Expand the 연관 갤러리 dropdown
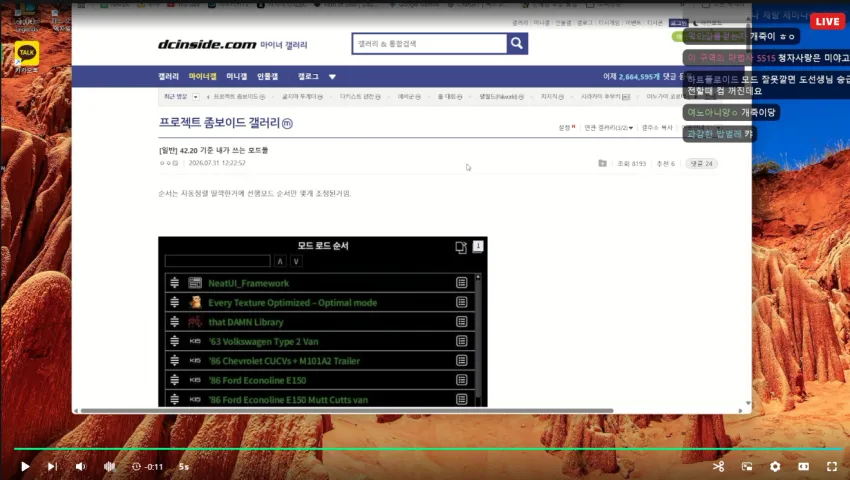The image size is (850, 480). click(x=608, y=128)
